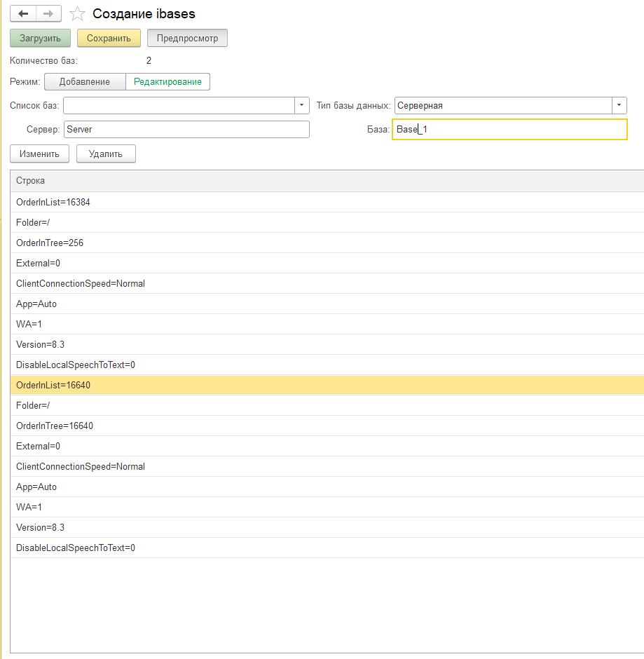Image resolution: width=644 pixels, height=659 pixels.
Task: Select row OrderInTree=16640
Action: point(327,426)
